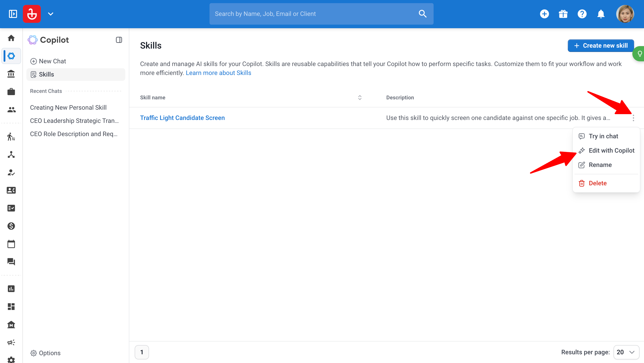The width and height of the screenshot is (644, 363).
Task: Toggle the main sidebar expand icon
Action: click(13, 14)
